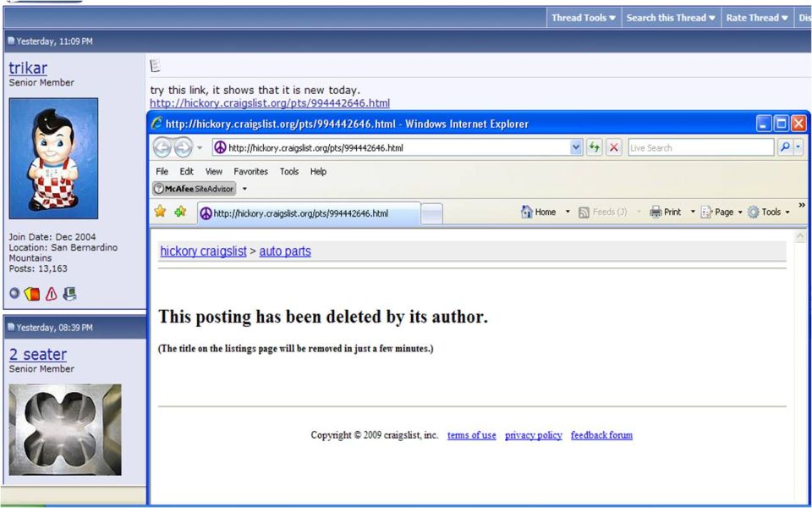This screenshot has width=812, height=508.
Task: Expand the address bar URL history dropdown
Action: (576, 147)
